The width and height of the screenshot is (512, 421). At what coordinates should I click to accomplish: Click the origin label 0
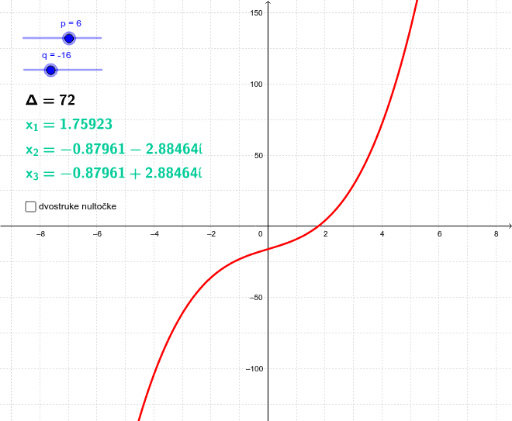point(260,234)
